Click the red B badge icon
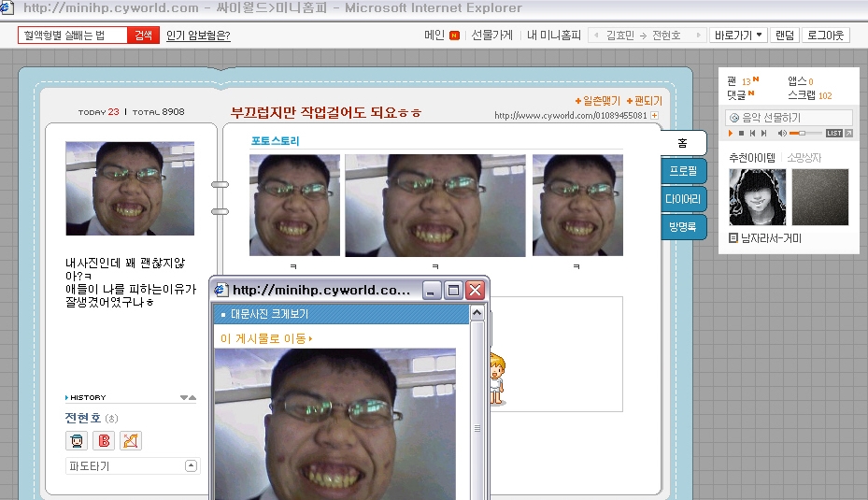 [105, 440]
